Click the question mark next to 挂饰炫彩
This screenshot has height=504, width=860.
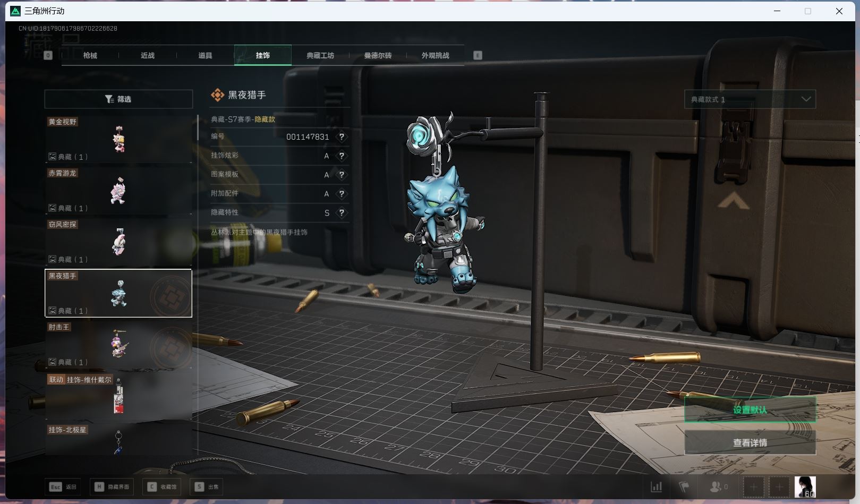coord(342,156)
